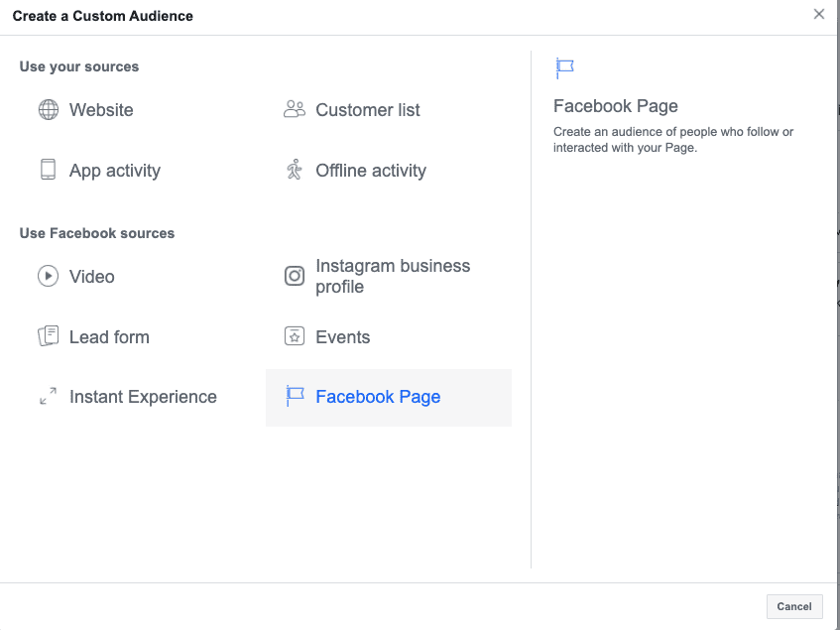The image size is (840, 630).
Task: Click the Lead form cards icon
Action: 48,336
